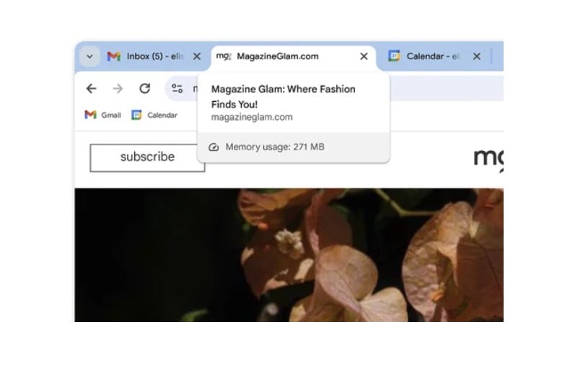This screenshot has height=366, width=588.
Task: Close the MagazineGlam.com tab
Action: [364, 56]
